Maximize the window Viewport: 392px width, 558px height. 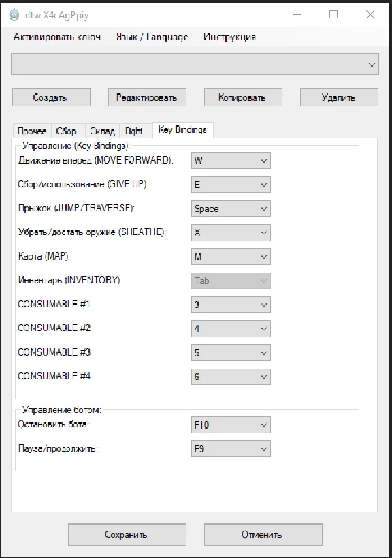pos(333,14)
